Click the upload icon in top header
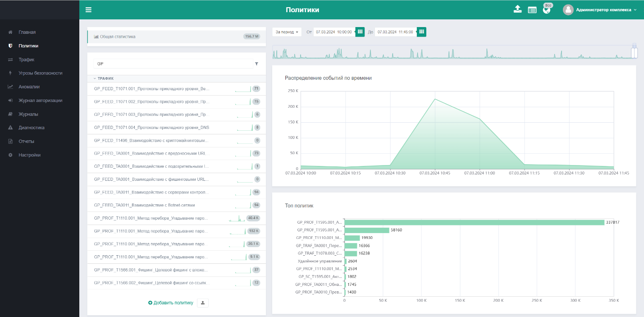Image resolution: width=644 pixels, height=317 pixels. point(517,9)
